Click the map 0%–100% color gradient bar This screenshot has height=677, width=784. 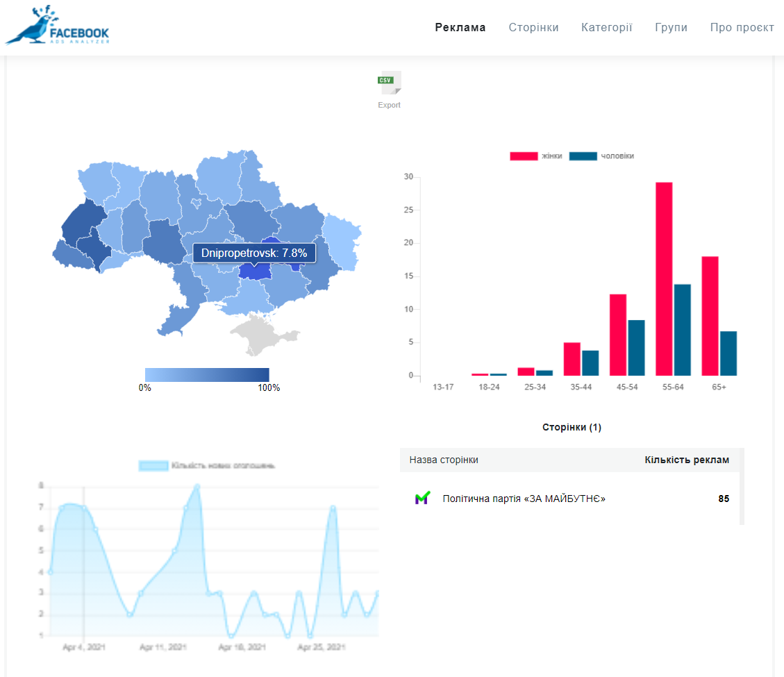click(x=207, y=374)
